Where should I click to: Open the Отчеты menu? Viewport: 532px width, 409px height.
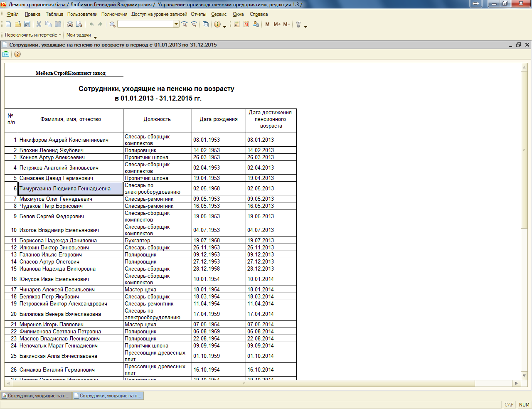[199, 14]
